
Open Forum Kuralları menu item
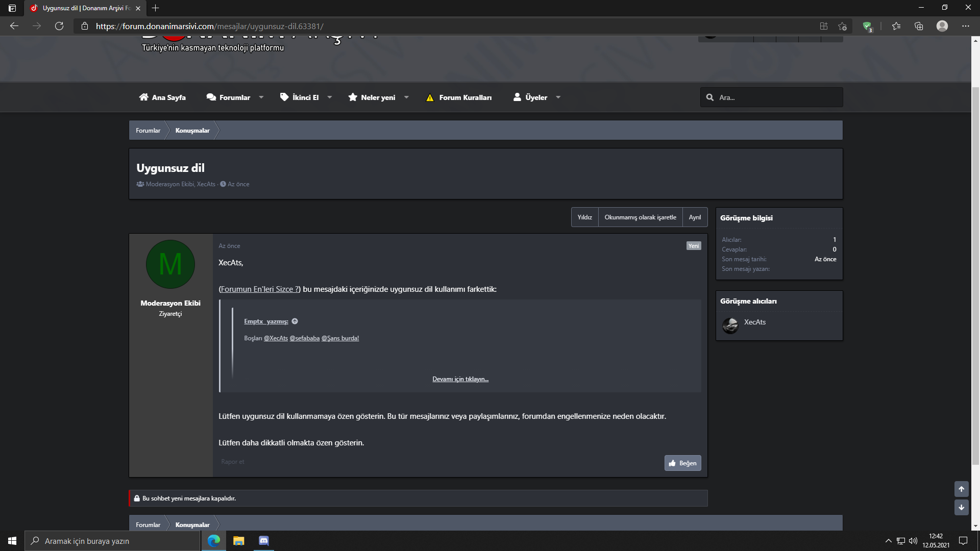[x=459, y=97]
